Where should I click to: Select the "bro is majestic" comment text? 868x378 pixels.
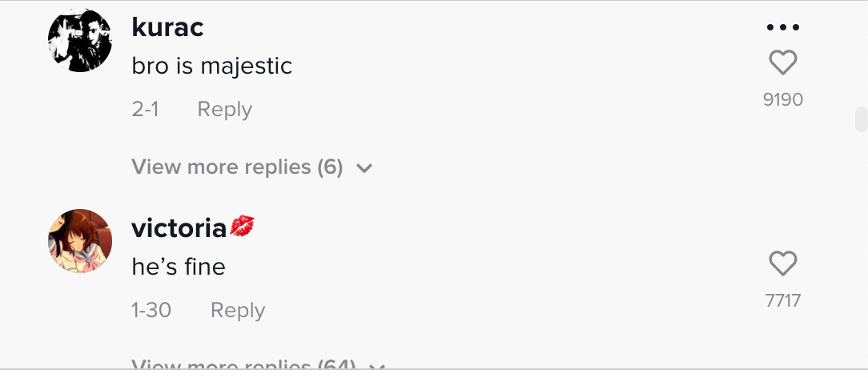point(211,66)
